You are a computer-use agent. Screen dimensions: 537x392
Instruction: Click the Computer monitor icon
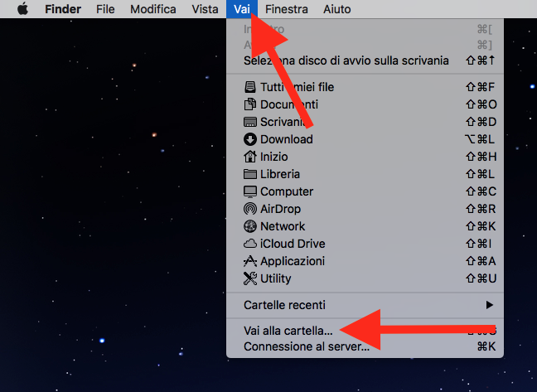click(x=250, y=191)
